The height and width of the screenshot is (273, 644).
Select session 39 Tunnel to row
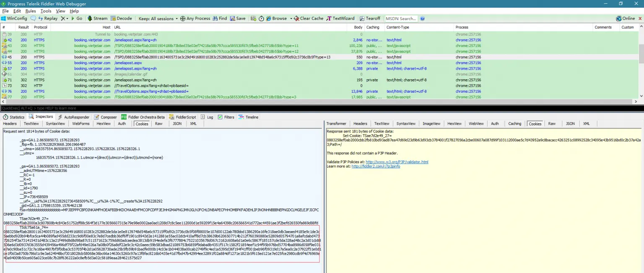(x=319, y=34)
